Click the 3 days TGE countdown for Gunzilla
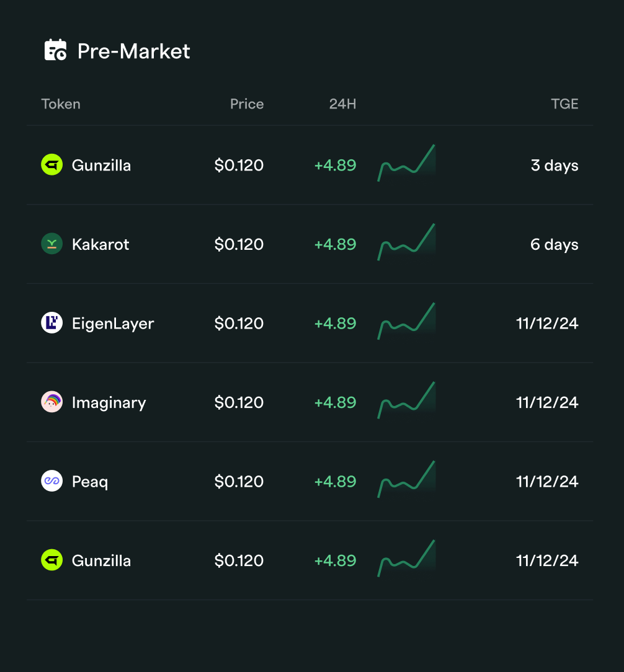The image size is (624, 672). [554, 165]
